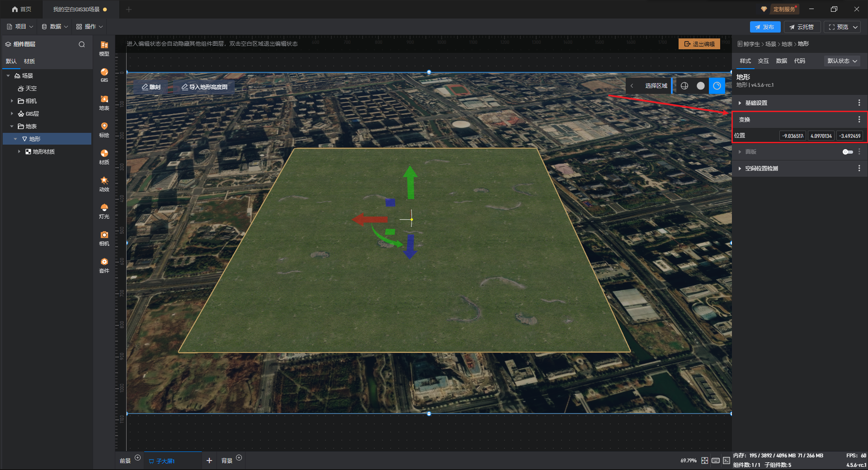The image size is (868, 470).
Task: Expand the 基础设置 section
Action: click(x=740, y=103)
